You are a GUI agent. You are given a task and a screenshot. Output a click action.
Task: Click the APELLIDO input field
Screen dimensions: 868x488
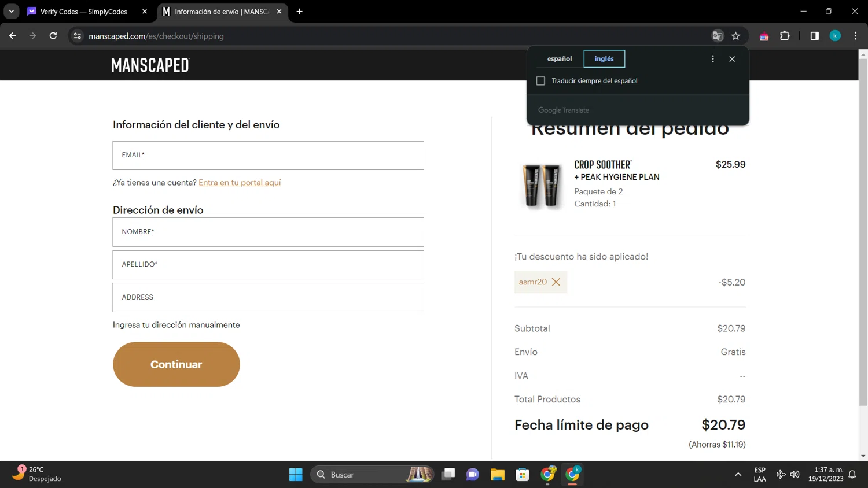[268, 265]
